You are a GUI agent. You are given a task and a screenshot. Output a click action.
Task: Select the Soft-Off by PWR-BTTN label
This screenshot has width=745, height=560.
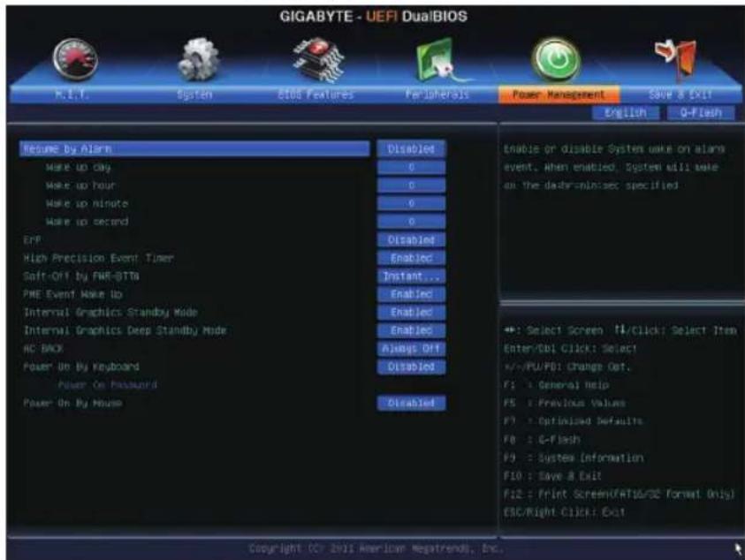81,276
